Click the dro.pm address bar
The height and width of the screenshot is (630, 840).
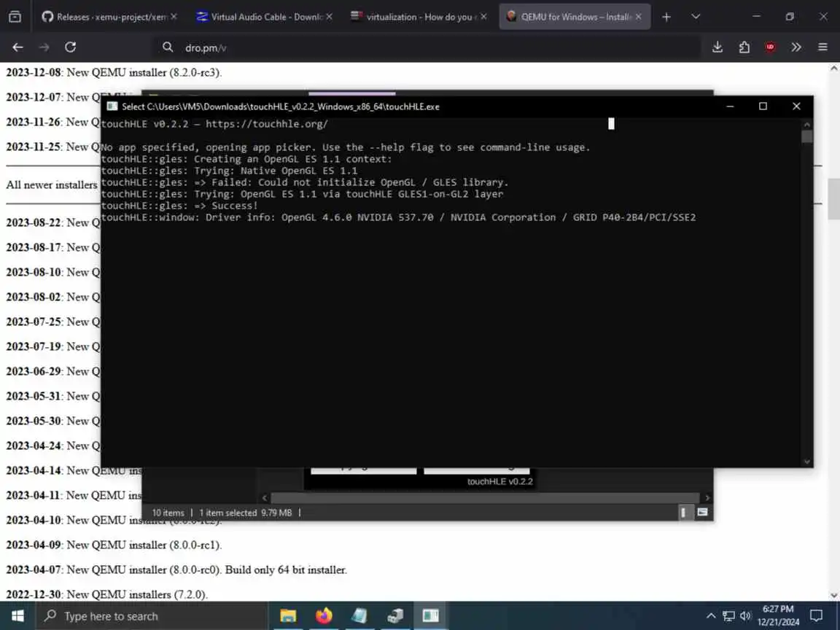[x=429, y=47]
